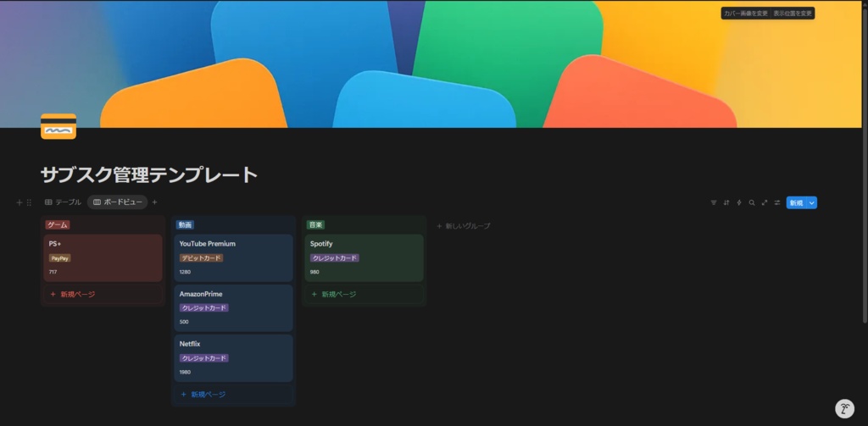
Task: Open the PS+ card
Action: click(103, 257)
